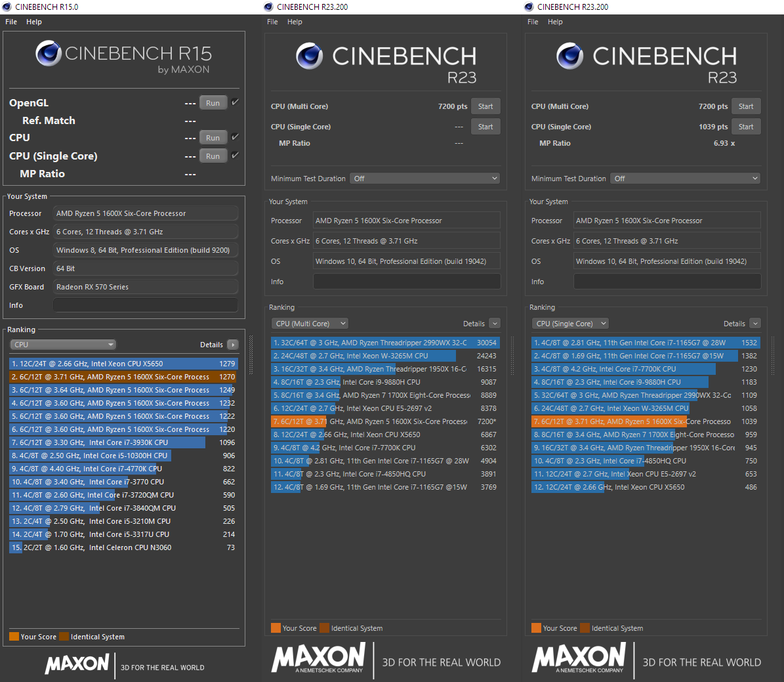Click the GFX Board field showing Radeon RX 570

[146, 287]
